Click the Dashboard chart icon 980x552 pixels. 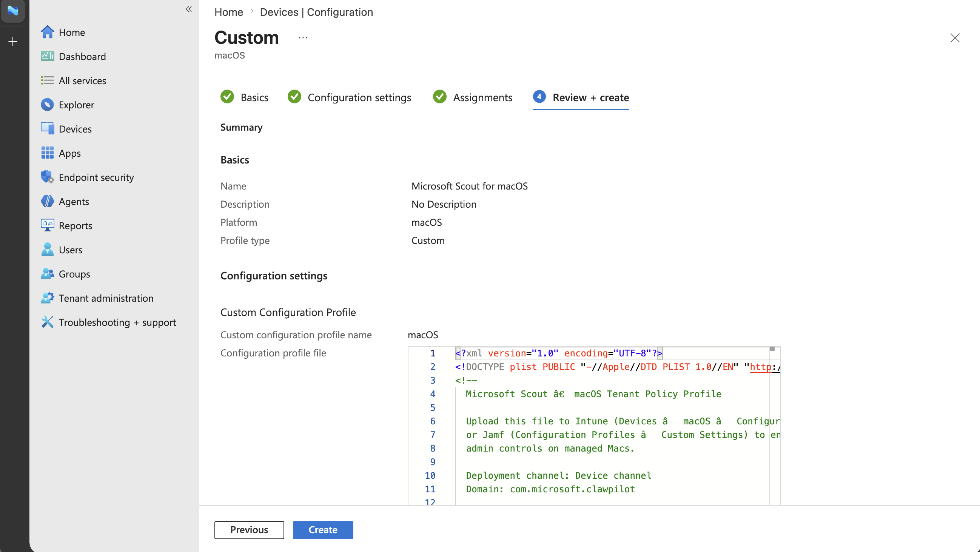(47, 56)
